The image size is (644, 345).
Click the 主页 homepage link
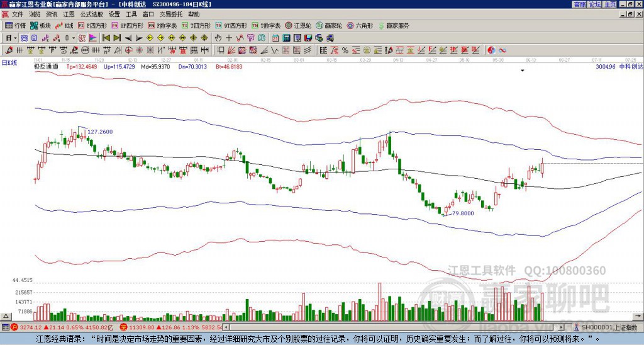610,4
